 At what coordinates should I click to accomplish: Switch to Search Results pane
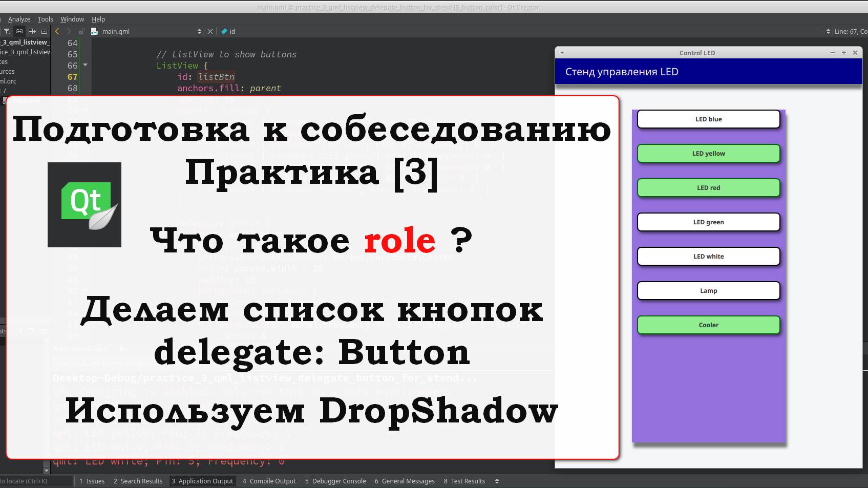pos(138,481)
